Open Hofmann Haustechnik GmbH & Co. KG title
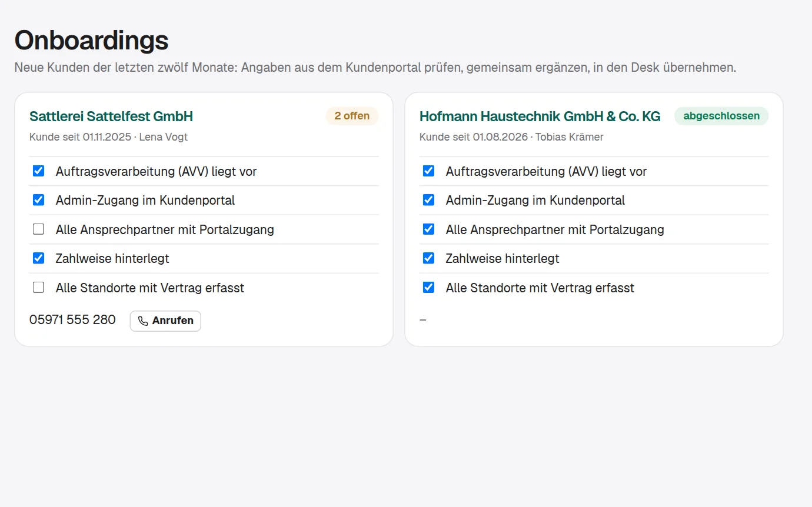 coord(540,116)
